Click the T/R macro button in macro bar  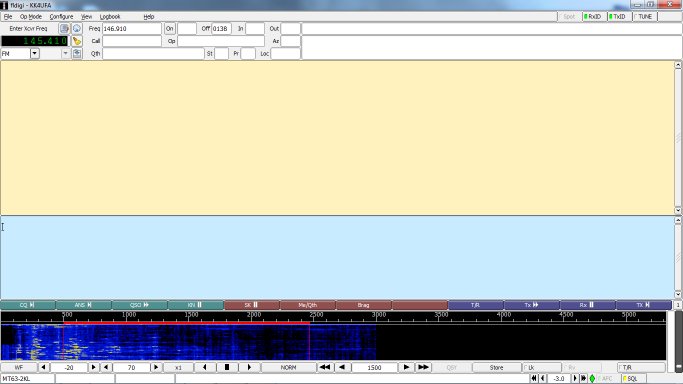(476, 305)
